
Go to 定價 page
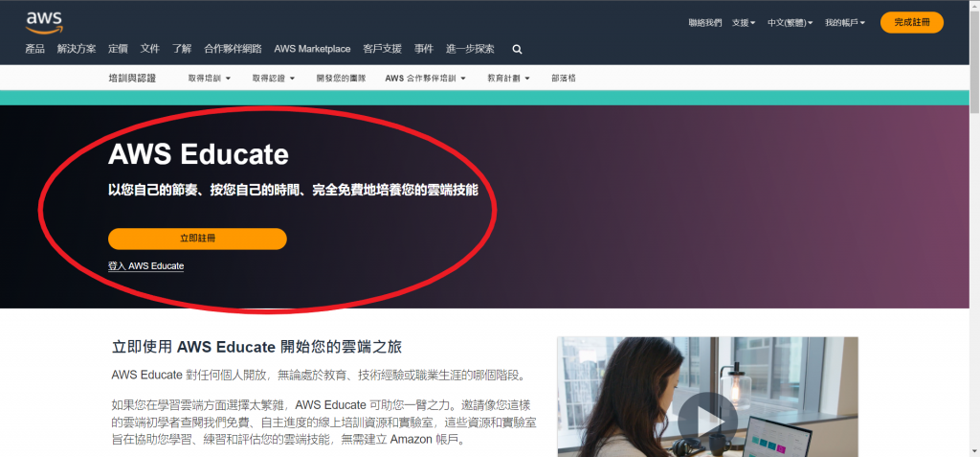point(118,49)
